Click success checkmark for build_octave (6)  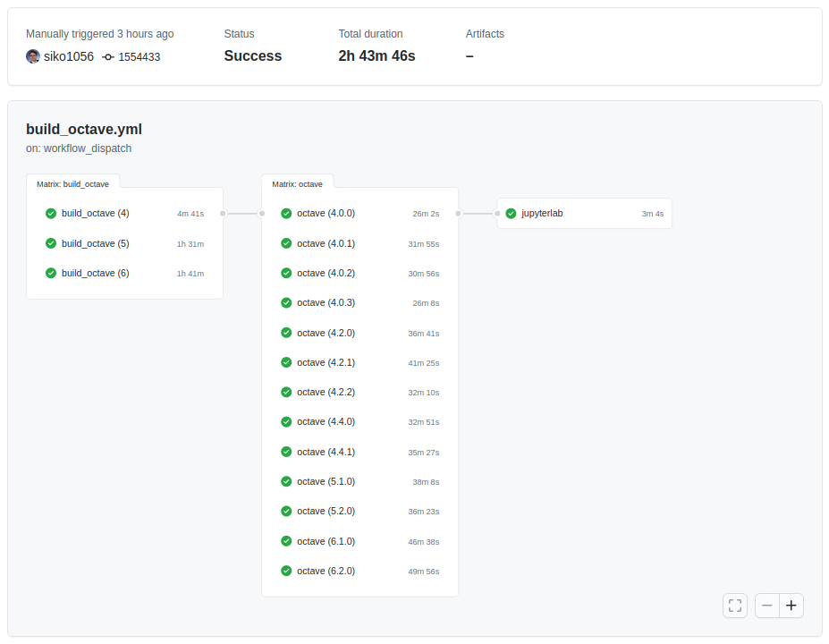[51, 273]
